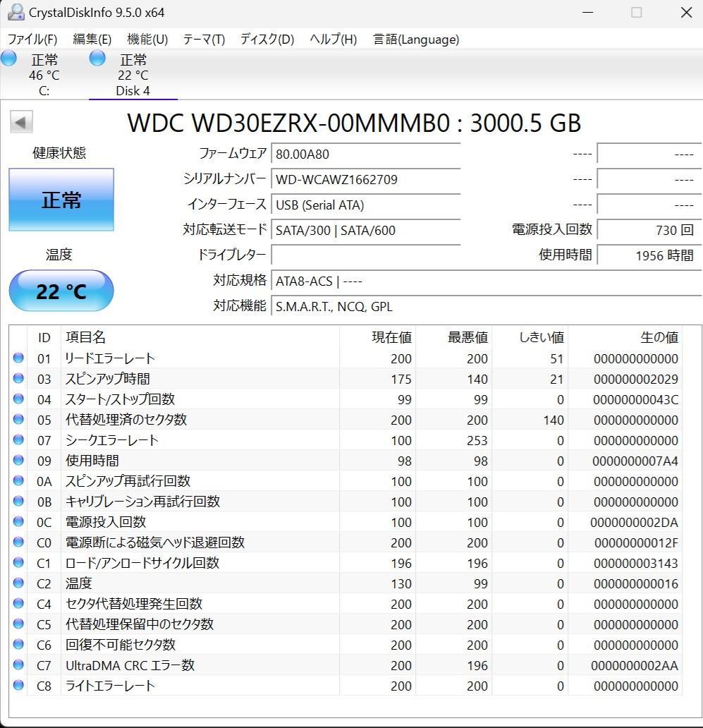This screenshot has width=703, height=728.
Task: Click status dot beside スピンアップ時間
Action: [18, 379]
